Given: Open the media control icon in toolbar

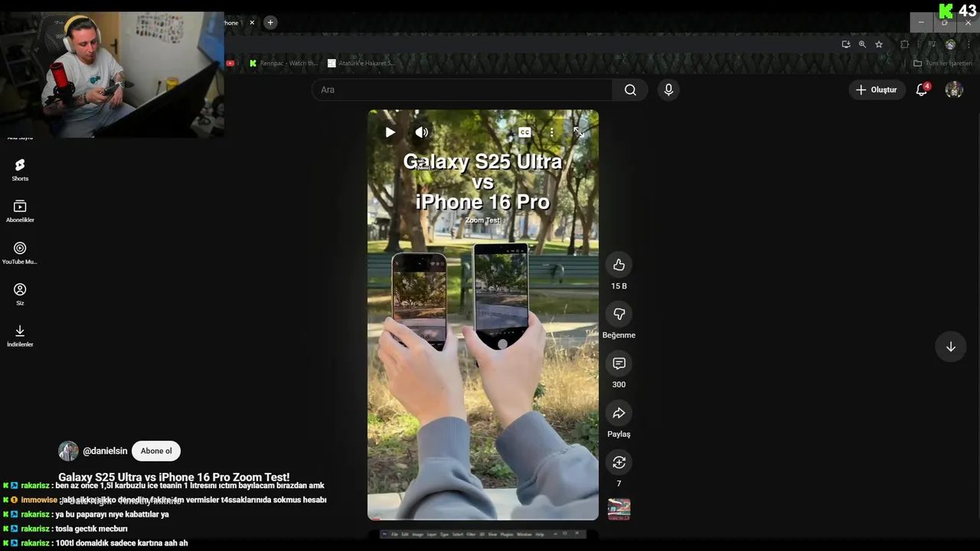Looking at the screenshot, I should coord(932,44).
